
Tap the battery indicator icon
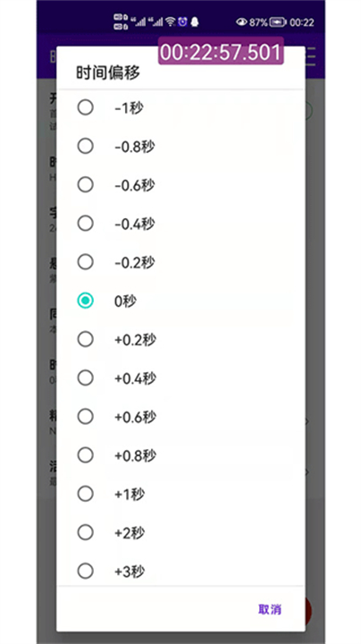pos(278,22)
